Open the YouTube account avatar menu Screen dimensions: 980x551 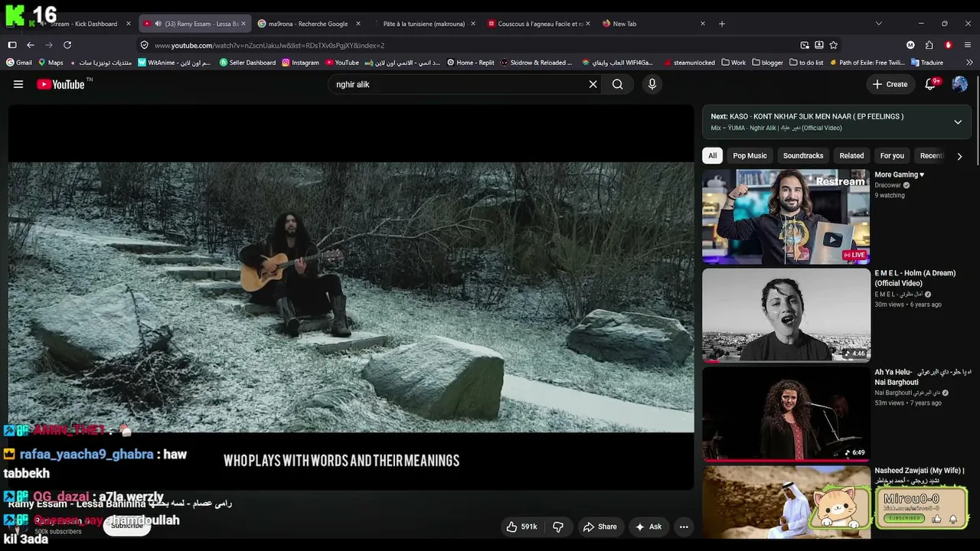959,84
